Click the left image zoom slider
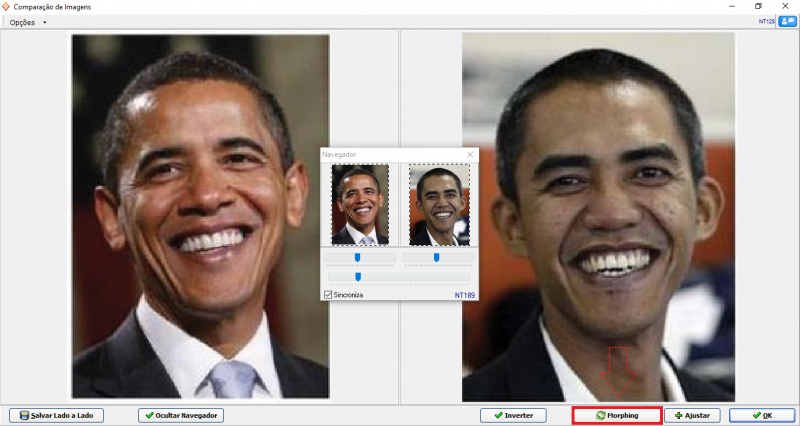 358,258
